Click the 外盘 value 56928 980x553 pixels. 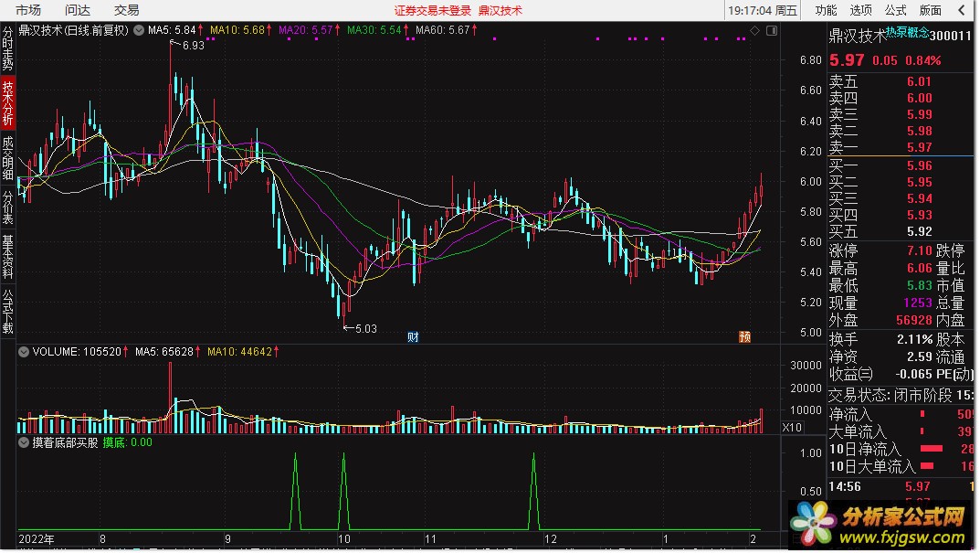(x=913, y=320)
